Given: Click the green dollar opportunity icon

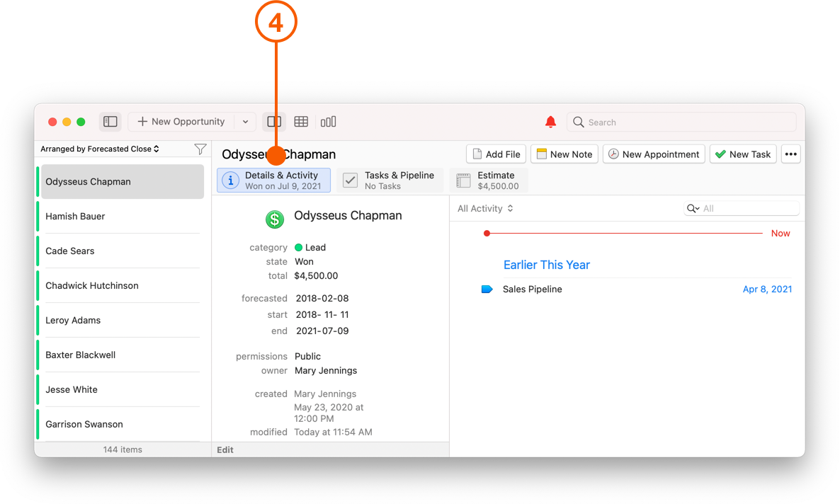Looking at the screenshot, I should [x=275, y=219].
